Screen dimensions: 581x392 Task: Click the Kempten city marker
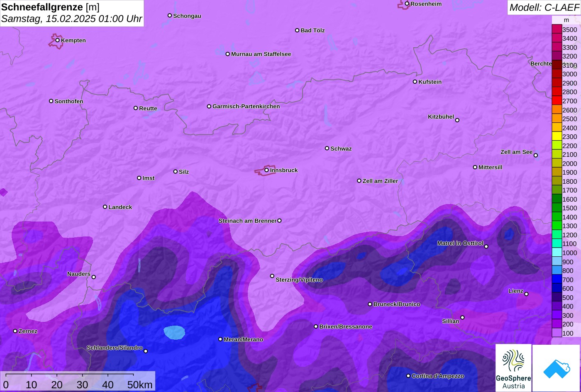click(x=58, y=40)
